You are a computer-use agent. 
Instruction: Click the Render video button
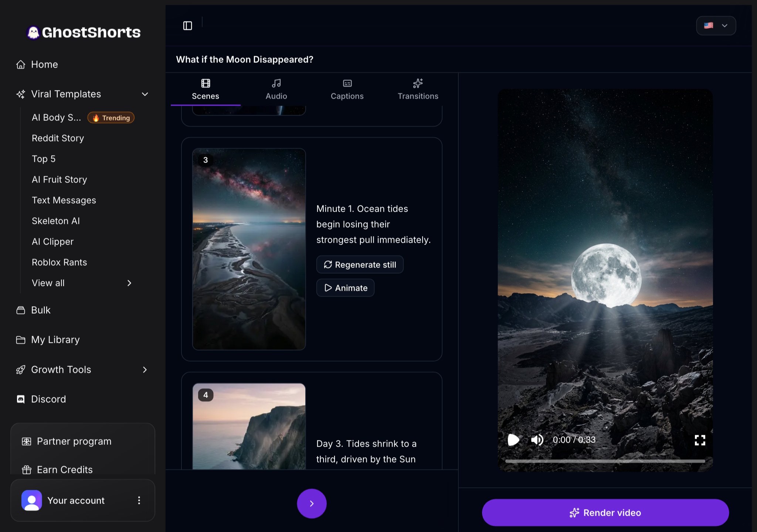pos(605,513)
